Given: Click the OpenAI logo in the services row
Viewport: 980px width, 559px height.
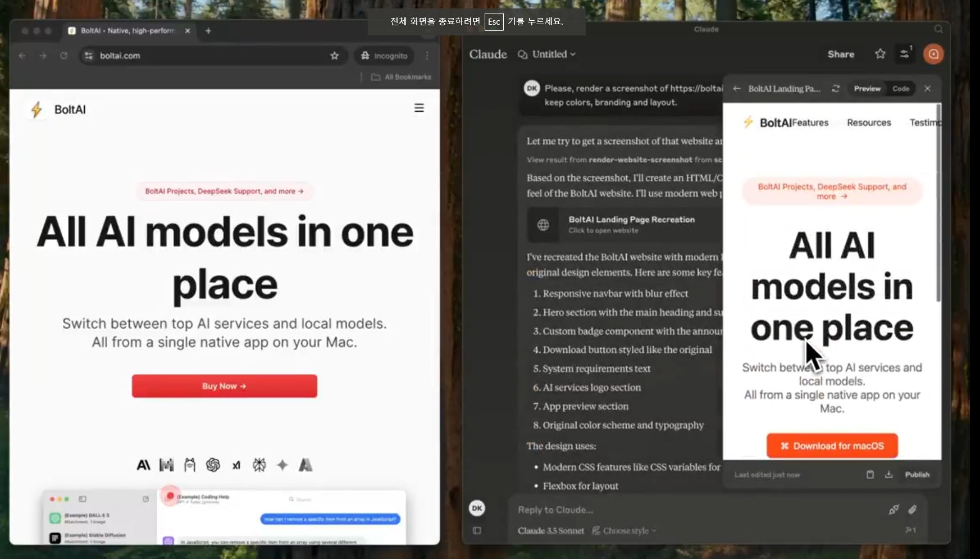Looking at the screenshot, I should click(x=213, y=465).
